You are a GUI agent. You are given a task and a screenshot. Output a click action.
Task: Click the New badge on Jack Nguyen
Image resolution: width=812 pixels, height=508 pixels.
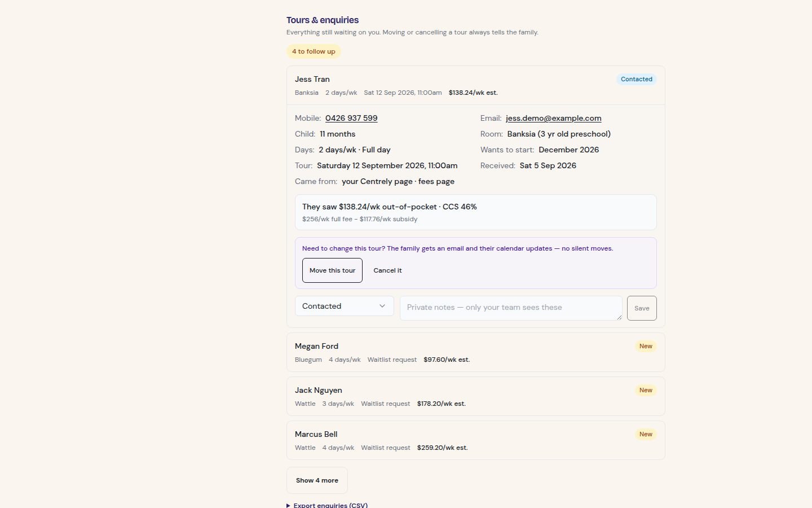(646, 390)
